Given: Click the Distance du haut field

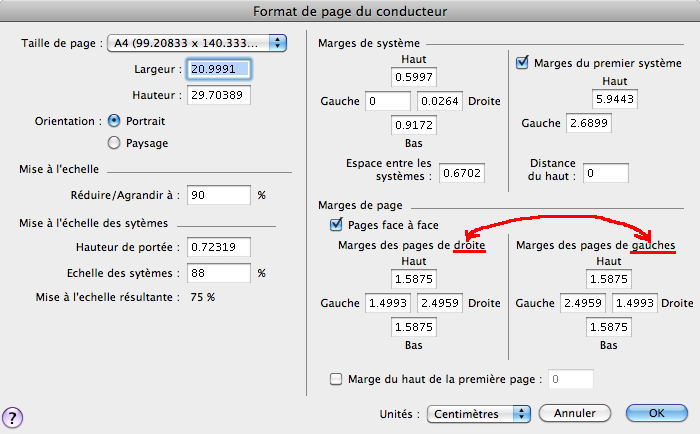Looking at the screenshot, I should (x=606, y=173).
